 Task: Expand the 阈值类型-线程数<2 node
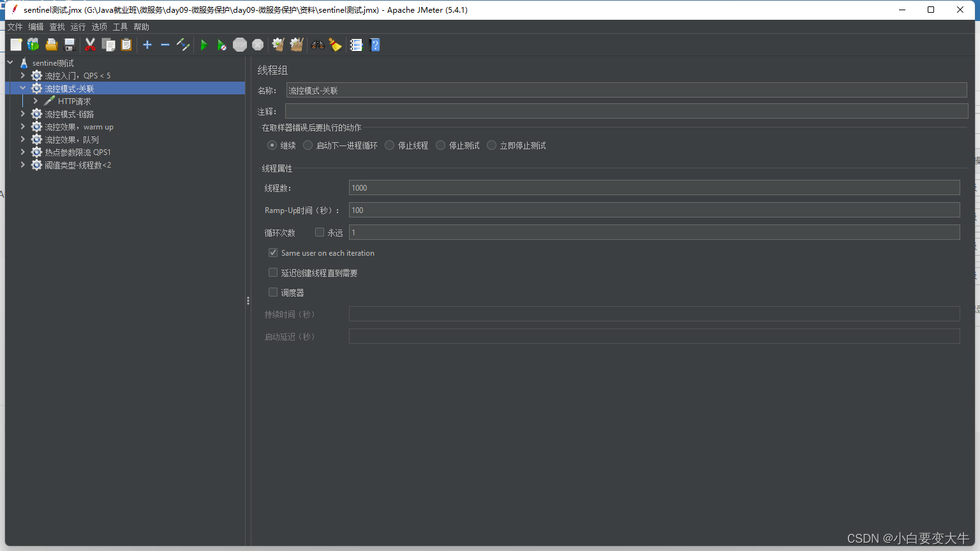tap(23, 165)
